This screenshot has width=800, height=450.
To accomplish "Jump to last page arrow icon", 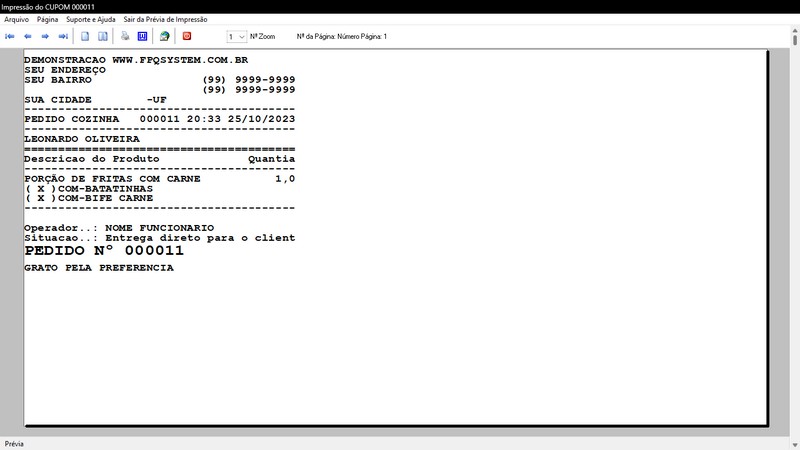I will (x=63, y=36).
